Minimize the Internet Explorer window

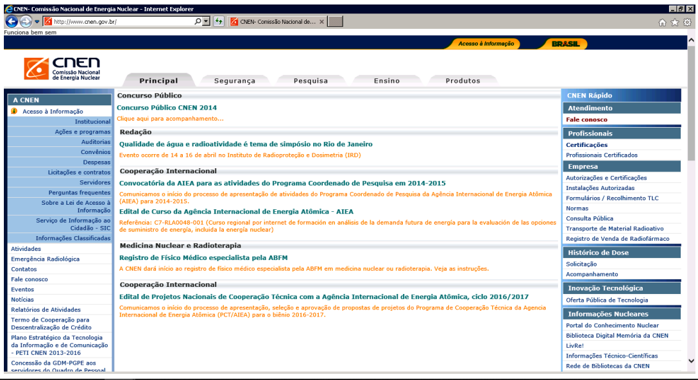coord(672,8)
